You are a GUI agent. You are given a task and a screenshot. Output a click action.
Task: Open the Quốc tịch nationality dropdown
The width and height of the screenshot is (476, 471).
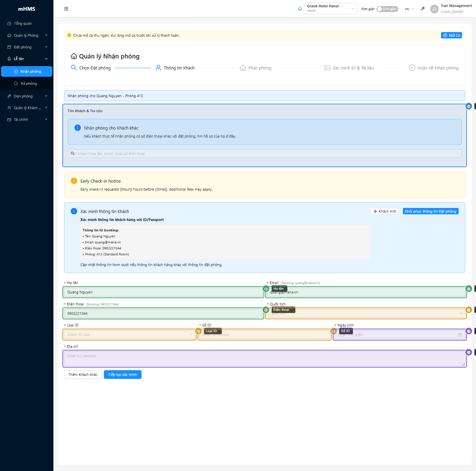(366, 313)
